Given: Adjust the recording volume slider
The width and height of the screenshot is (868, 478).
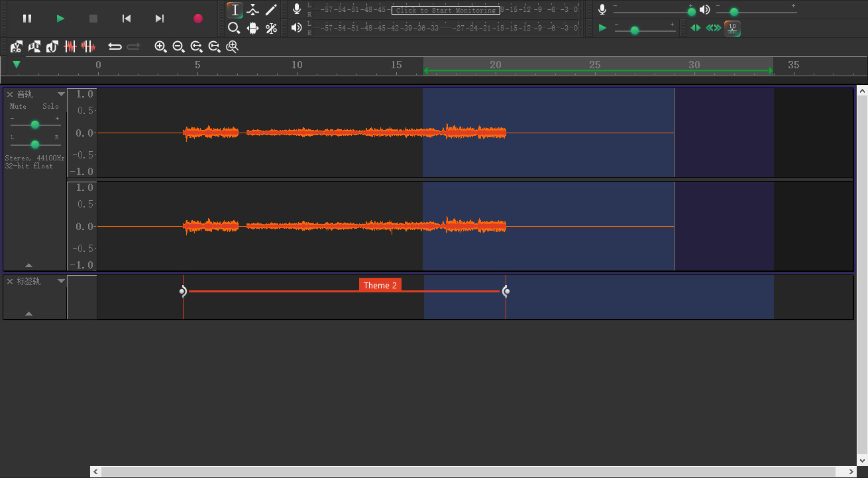Looking at the screenshot, I should click(x=691, y=11).
